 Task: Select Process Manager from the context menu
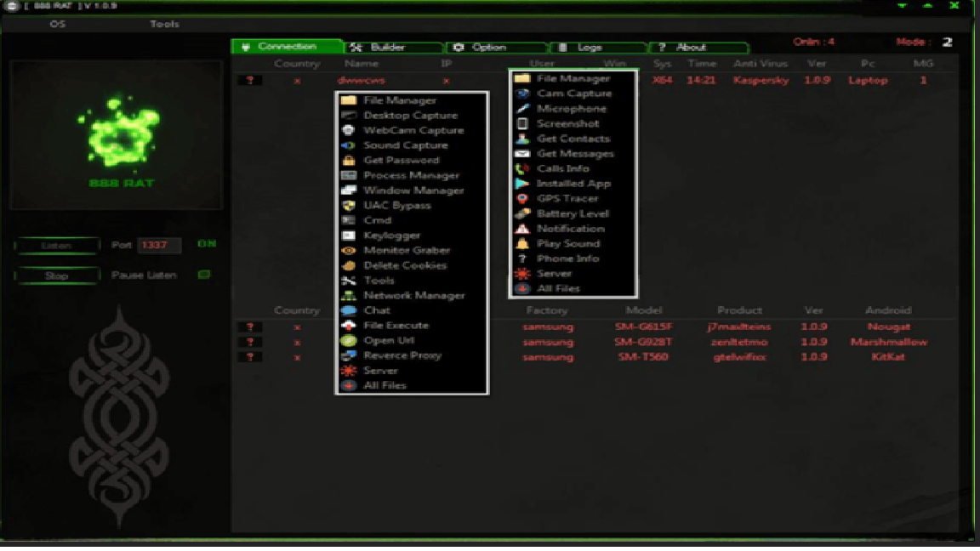411,175
